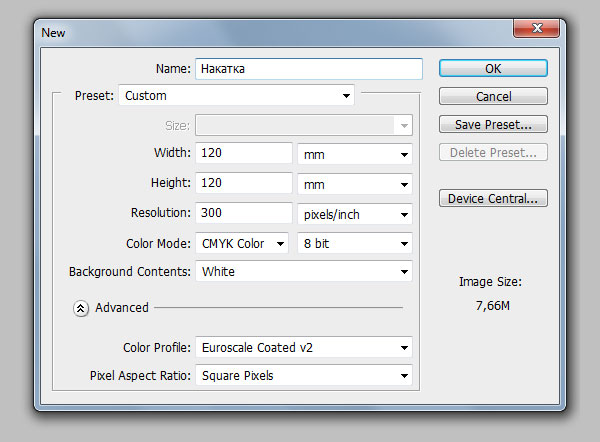Open the Color Profile dropdown
Screen dimensions: 600x442
(304, 347)
